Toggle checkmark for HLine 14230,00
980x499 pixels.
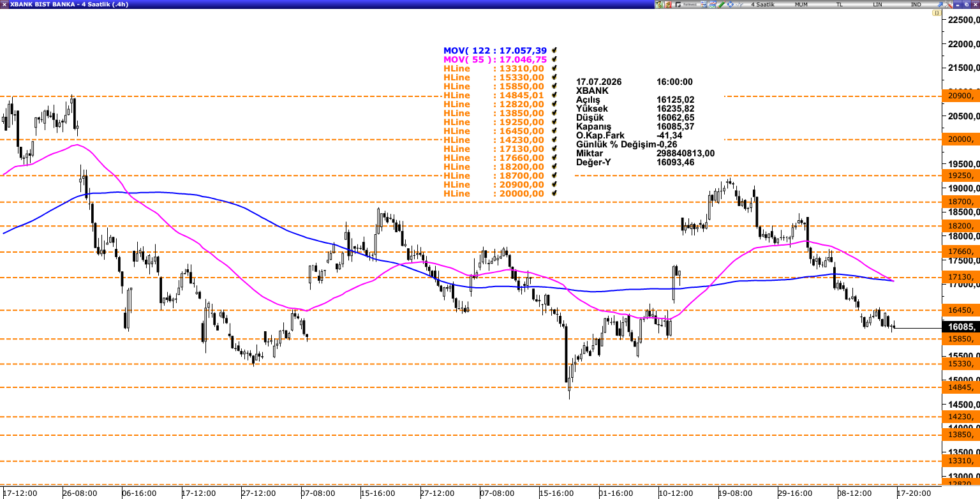[x=554, y=140]
